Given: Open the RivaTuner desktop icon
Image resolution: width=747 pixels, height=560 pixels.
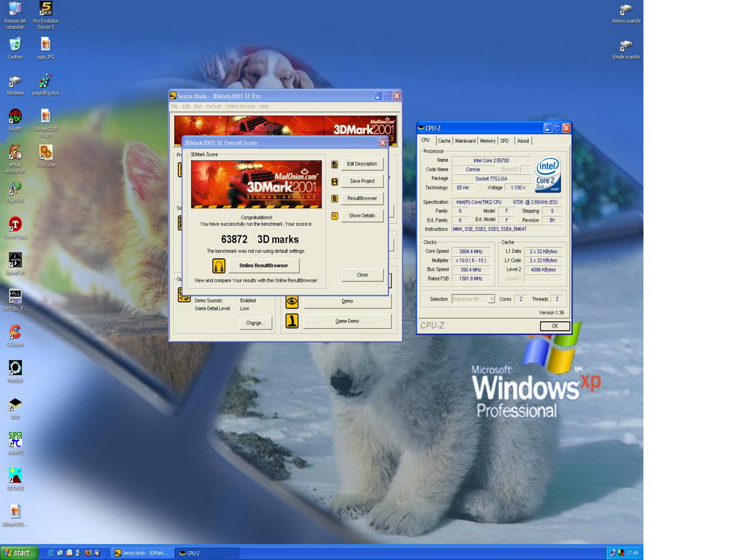Looking at the screenshot, I should tap(46, 156).
